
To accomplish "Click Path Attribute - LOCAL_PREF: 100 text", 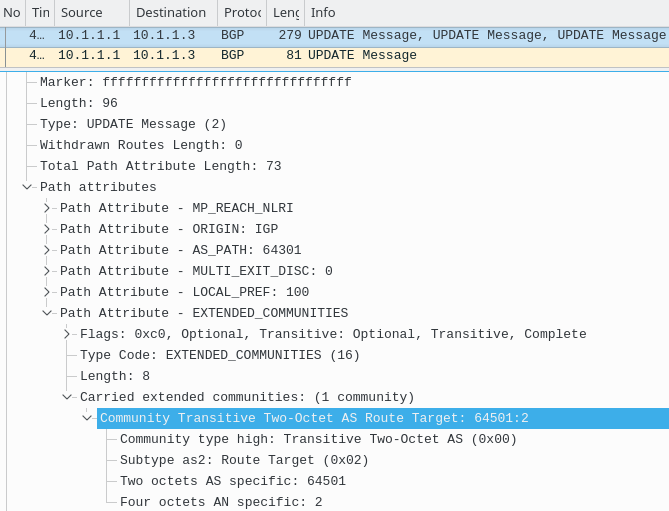I will pyautogui.click(x=184, y=292).
